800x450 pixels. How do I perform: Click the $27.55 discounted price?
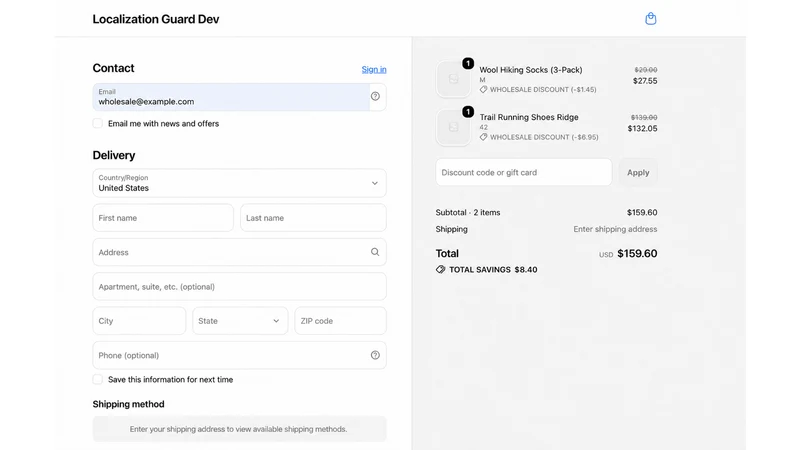tap(645, 81)
